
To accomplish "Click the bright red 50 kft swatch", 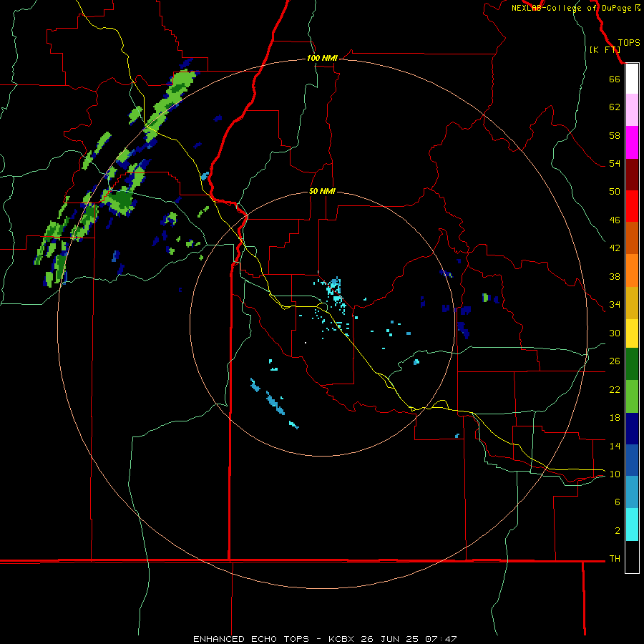I will pyautogui.click(x=632, y=206).
